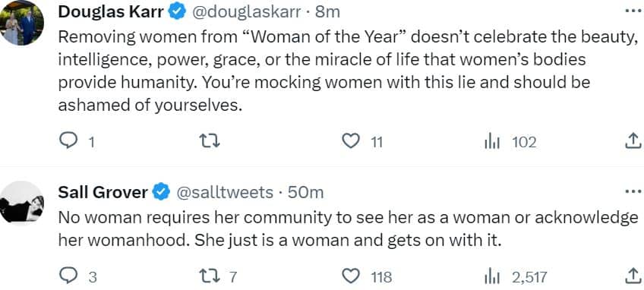Open the 8m timestamp on Douglas Karr's tweet
Screen dimensions: 644x290
pos(327,12)
